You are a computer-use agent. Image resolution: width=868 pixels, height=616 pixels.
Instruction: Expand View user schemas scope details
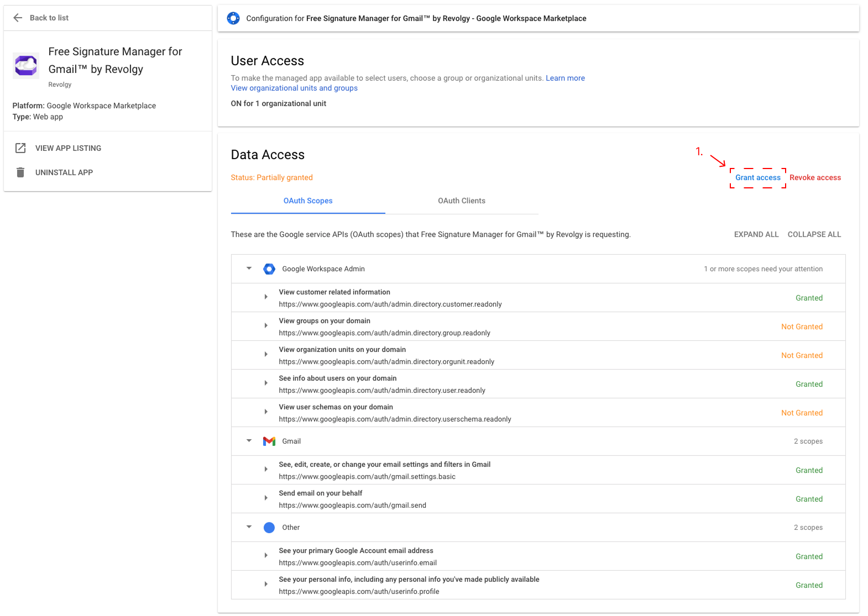pyautogui.click(x=266, y=412)
